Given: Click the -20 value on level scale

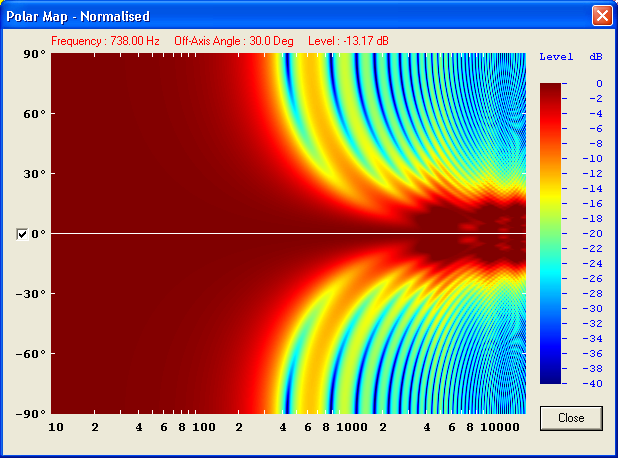Looking at the screenshot, I should [x=592, y=233].
